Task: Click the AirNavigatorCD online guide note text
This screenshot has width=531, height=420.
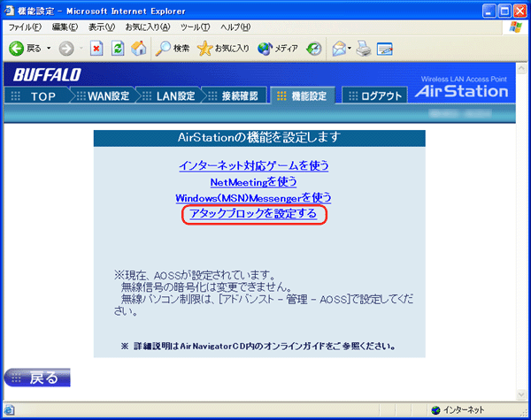Action: coord(258,347)
